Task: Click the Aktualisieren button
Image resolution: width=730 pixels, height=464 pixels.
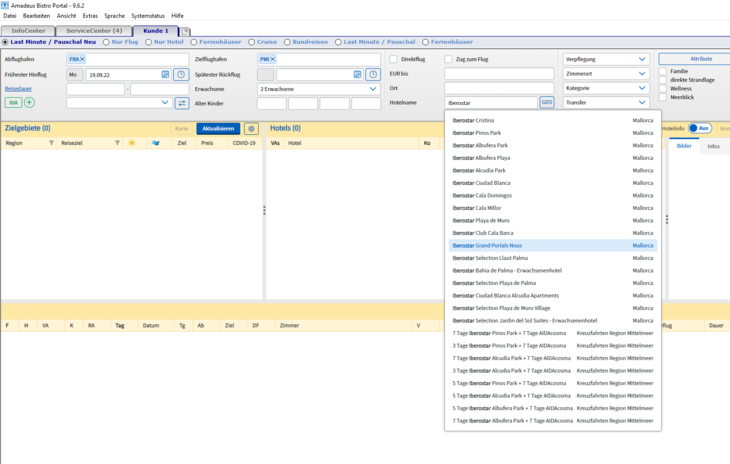Action: coord(218,128)
